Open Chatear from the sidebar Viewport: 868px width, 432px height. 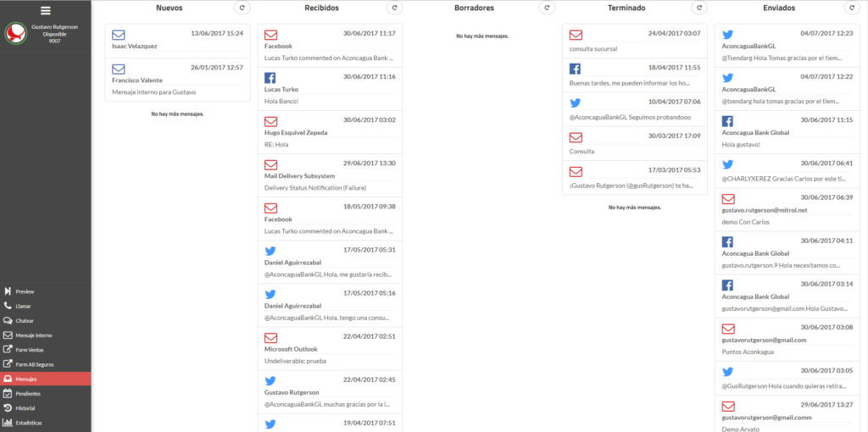pyautogui.click(x=25, y=320)
